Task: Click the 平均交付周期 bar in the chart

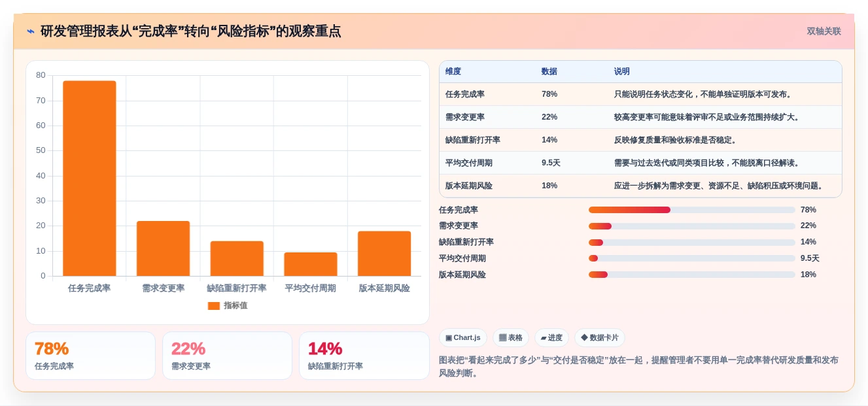Action: pyautogui.click(x=311, y=264)
